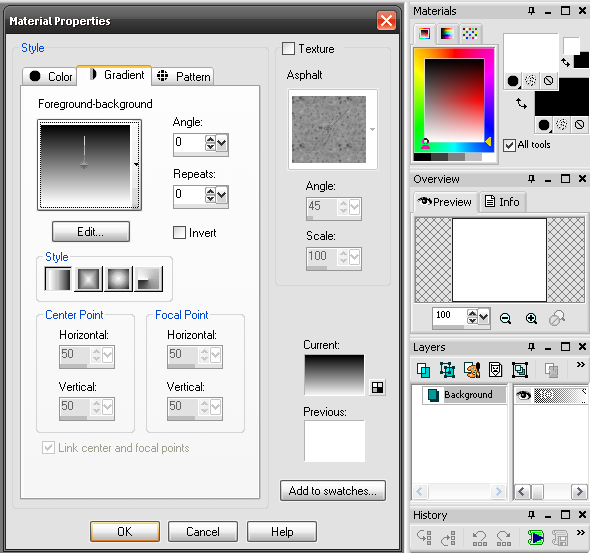Check the Invert gradient checkbox
Viewport: 590px width, 553px height.
click(x=179, y=232)
